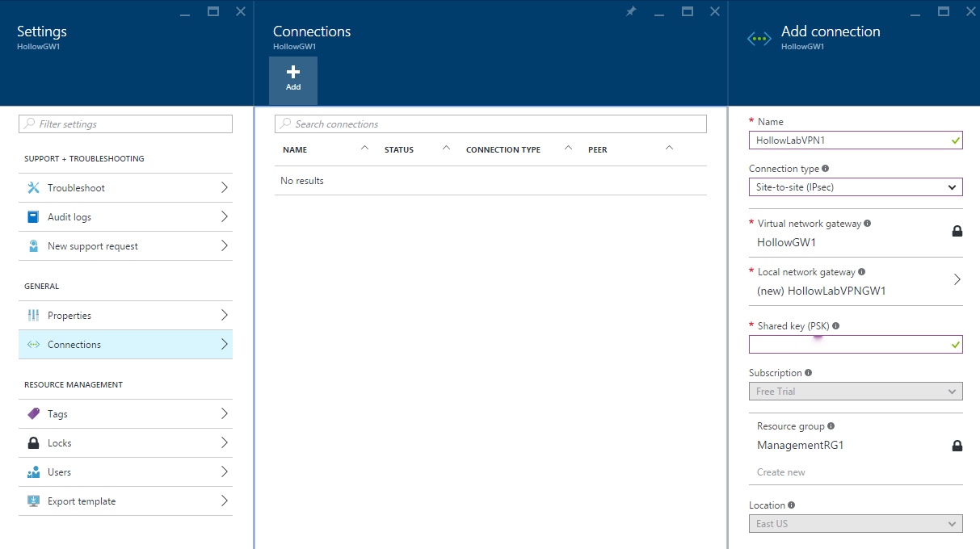Screen dimensions: 980x549
Task: Click Create new resource group link
Action: (x=780, y=472)
